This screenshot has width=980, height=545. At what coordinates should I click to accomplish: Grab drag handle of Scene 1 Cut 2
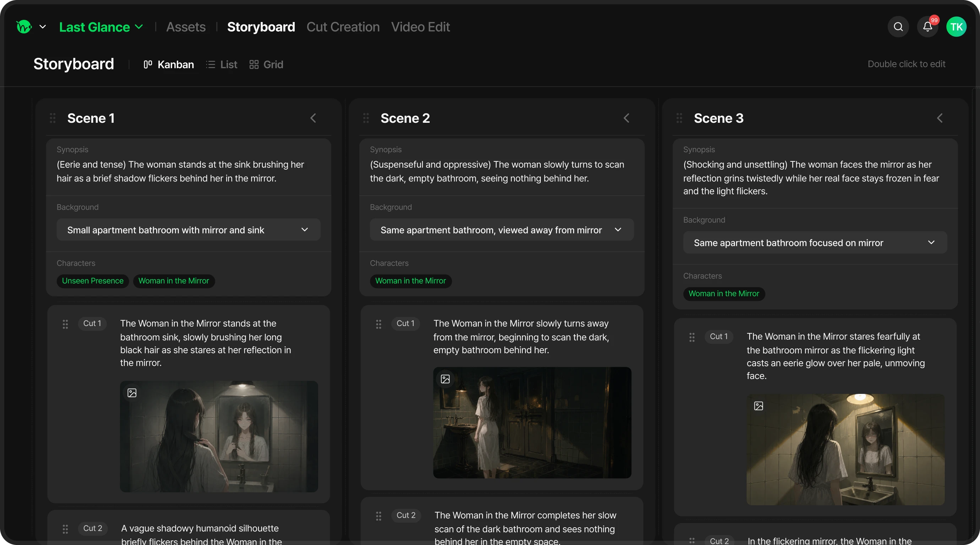[65, 528]
